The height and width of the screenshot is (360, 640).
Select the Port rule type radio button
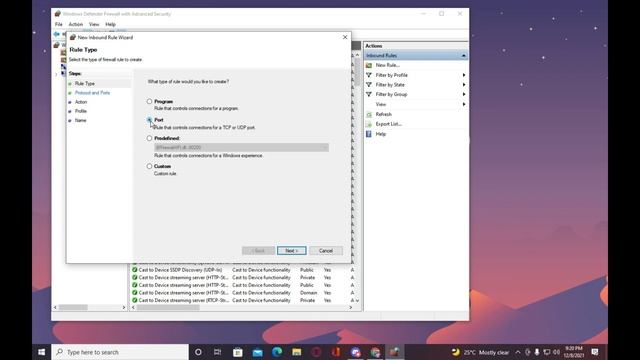coord(149,120)
